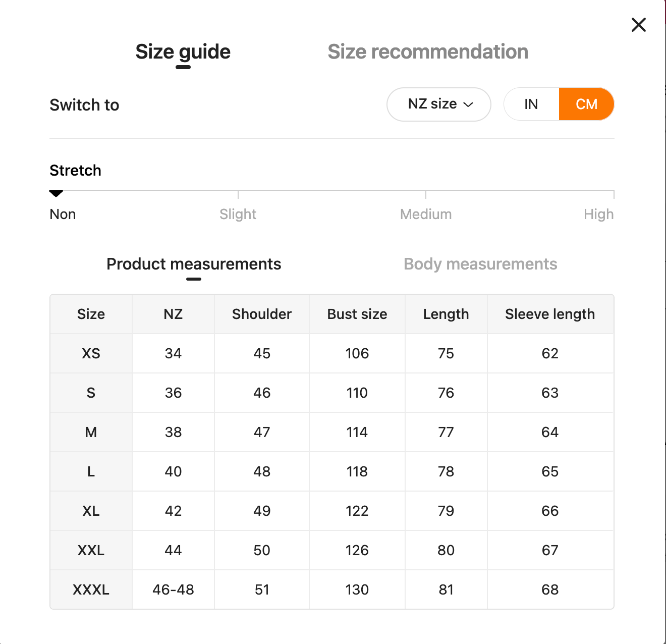Select CM unit toggle

pyautogui.click(x=586, y=104)
